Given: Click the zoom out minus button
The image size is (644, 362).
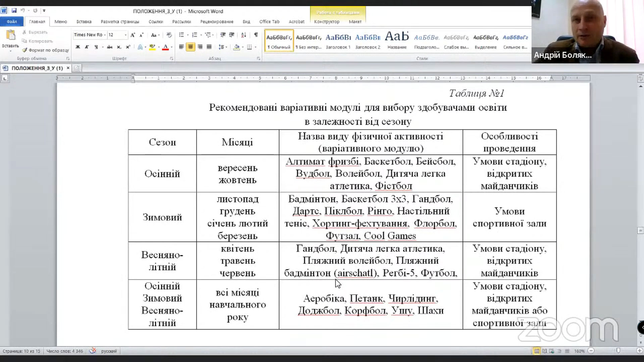Looking at the screenshot, I should 591,351.
